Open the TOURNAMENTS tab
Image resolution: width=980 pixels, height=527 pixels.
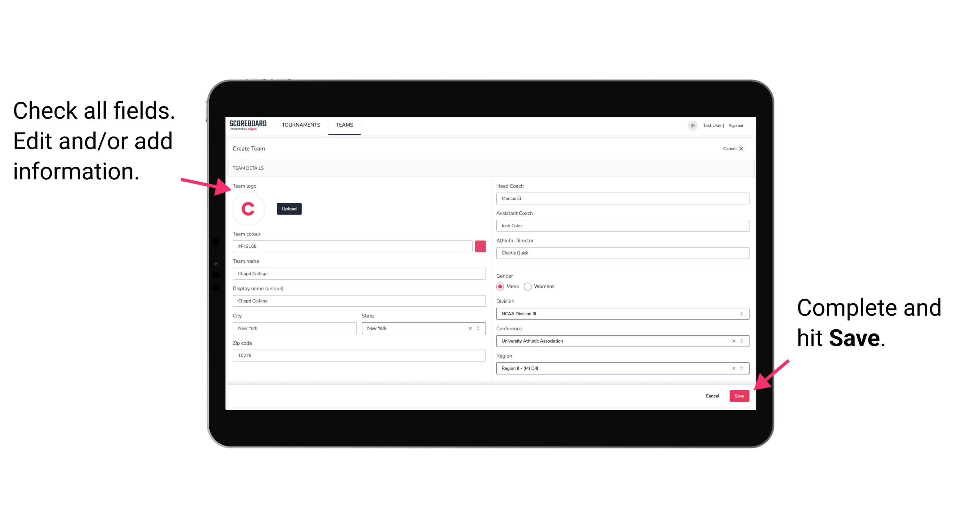[x=300, y=125]
